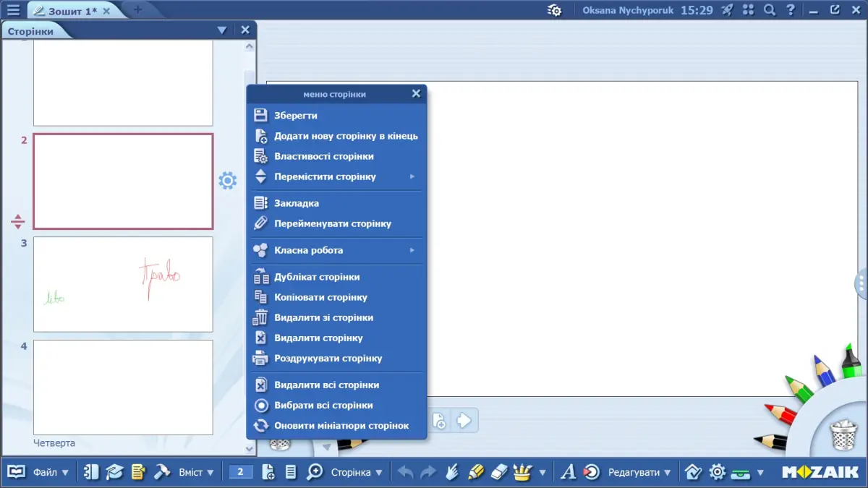This screenshot has height=488, width=868.
Task: Click the page number input field
Action: [241, 472]
